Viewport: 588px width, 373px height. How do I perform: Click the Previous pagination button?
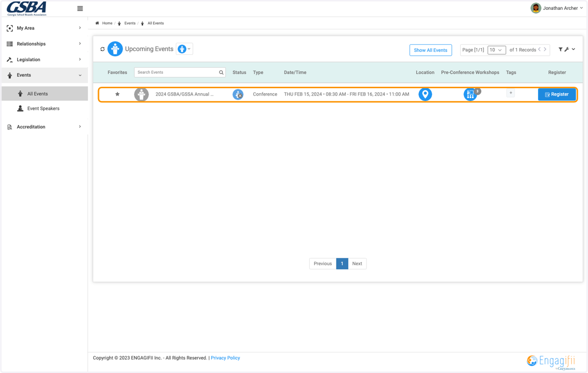(323, 264)
